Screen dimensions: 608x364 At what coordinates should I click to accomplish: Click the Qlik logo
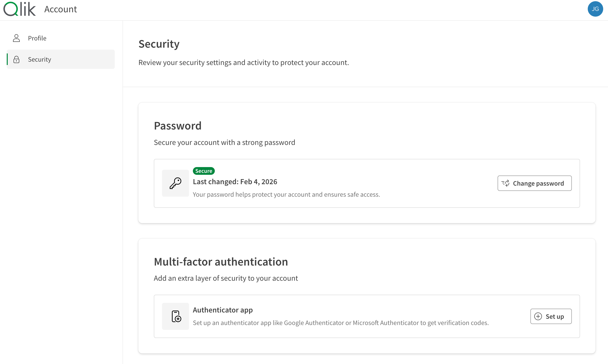point(20,9)
